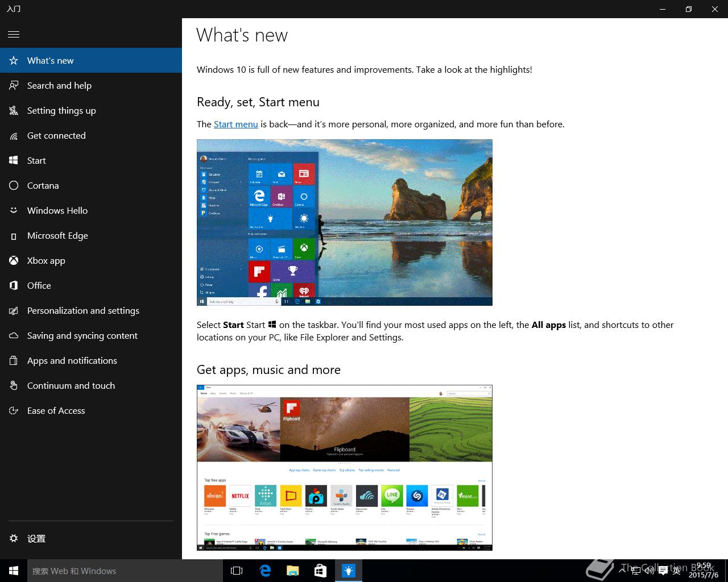Screen dimensions: 728x582
Task: Open the network status tray icon
Action: click(636, 571)
